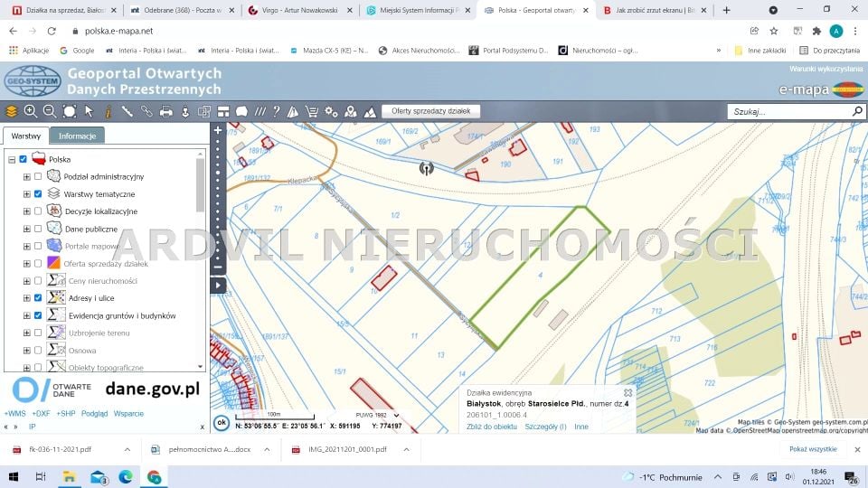Image resolution: width=868 pixels, height=488 pixels.
Task: Switch to Działka na sprzedaż browser tab
Action: pyautogui.click(x=64, y=10)
